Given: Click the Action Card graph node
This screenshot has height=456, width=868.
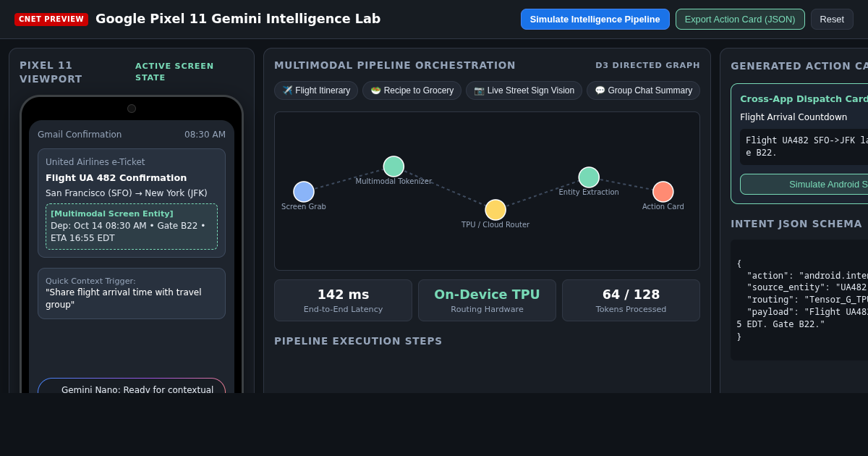Looking at the screenshot, I should (663, 192).
